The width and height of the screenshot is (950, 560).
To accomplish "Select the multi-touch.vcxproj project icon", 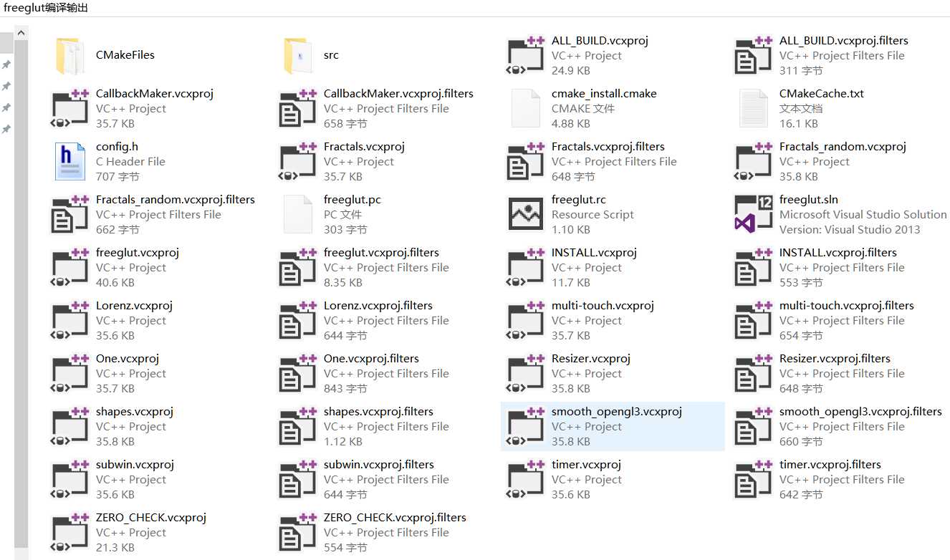I will pos(526,321).
